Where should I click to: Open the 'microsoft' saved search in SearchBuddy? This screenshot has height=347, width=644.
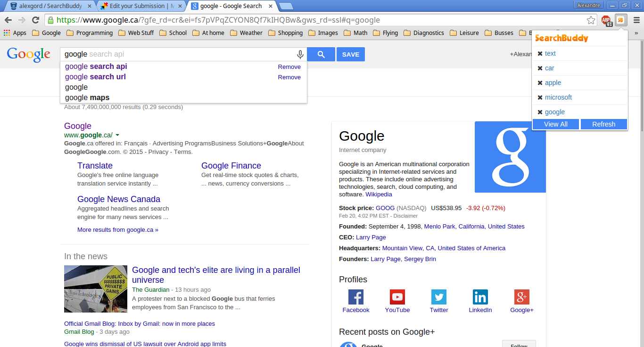tap(558, 97)
